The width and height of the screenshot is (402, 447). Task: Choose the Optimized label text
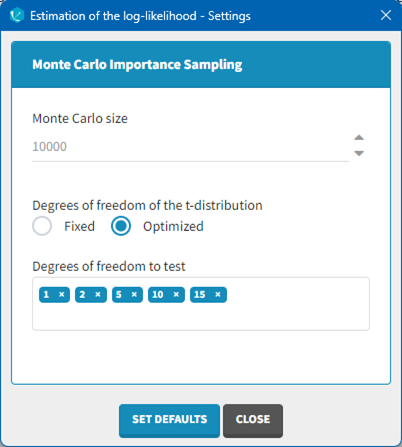coord(173,226)
